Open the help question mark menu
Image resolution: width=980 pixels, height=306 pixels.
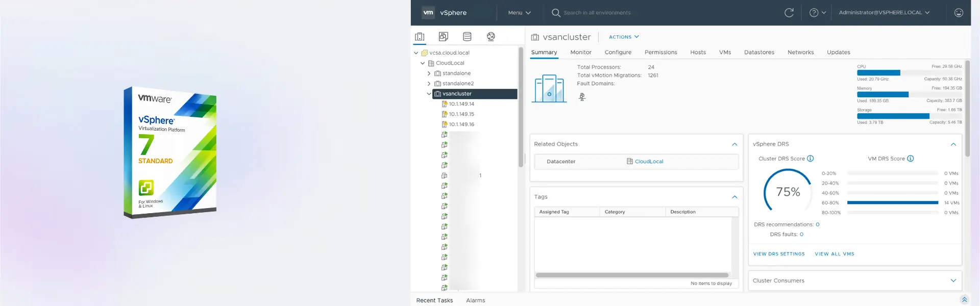tap(817, 13)
